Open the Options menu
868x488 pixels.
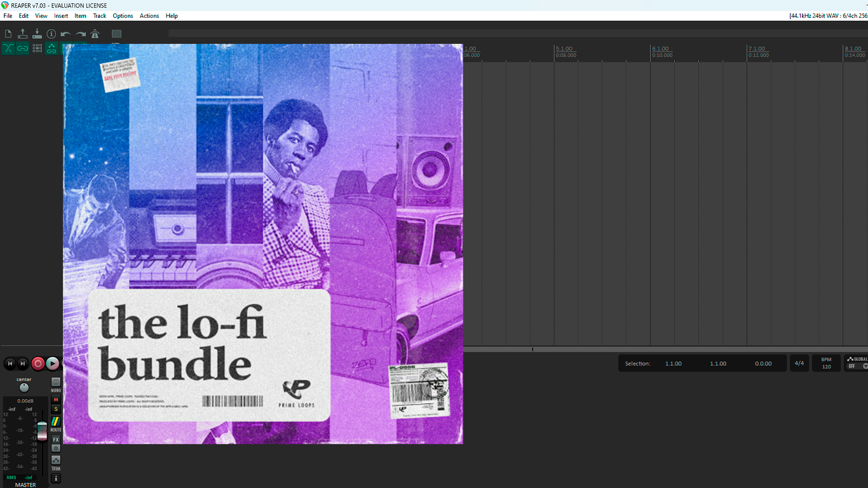[123, 16]
